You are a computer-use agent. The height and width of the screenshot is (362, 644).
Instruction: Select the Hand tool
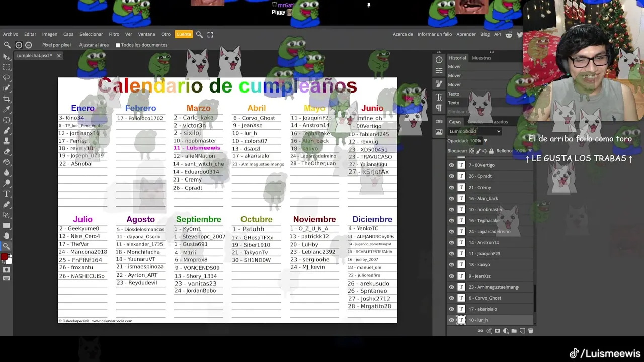[7, 236]
